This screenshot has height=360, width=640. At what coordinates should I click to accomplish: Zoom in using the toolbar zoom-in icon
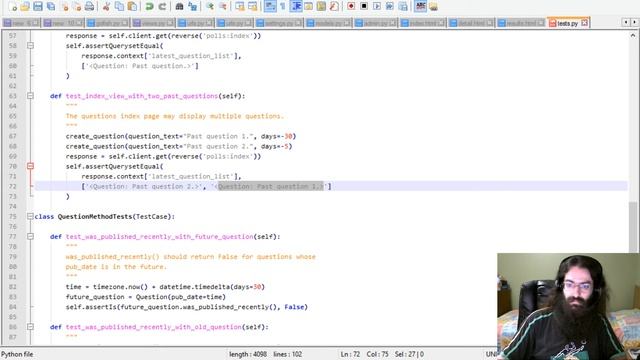[210, 6]
